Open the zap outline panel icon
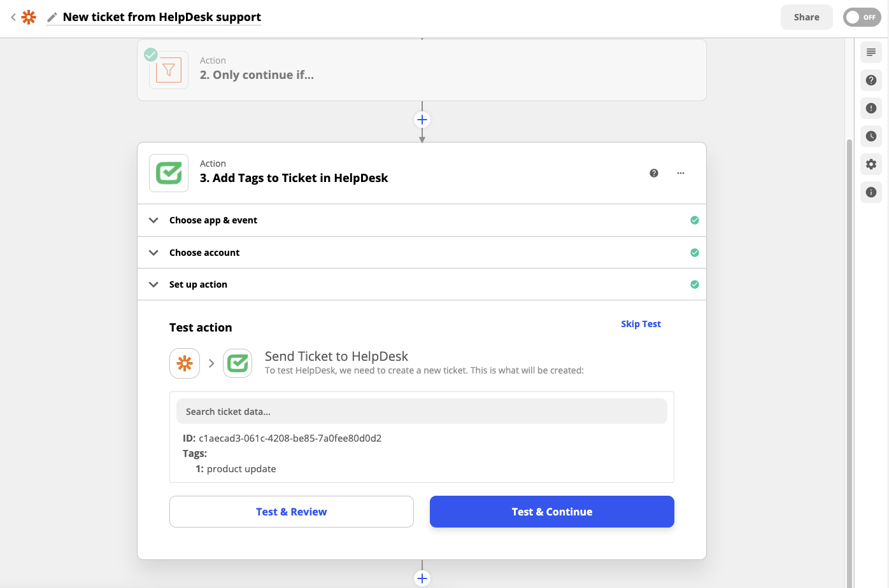Image resolution: width=889 pixels, height=588 pixels. pyautogui.click(x=871, y=52)
